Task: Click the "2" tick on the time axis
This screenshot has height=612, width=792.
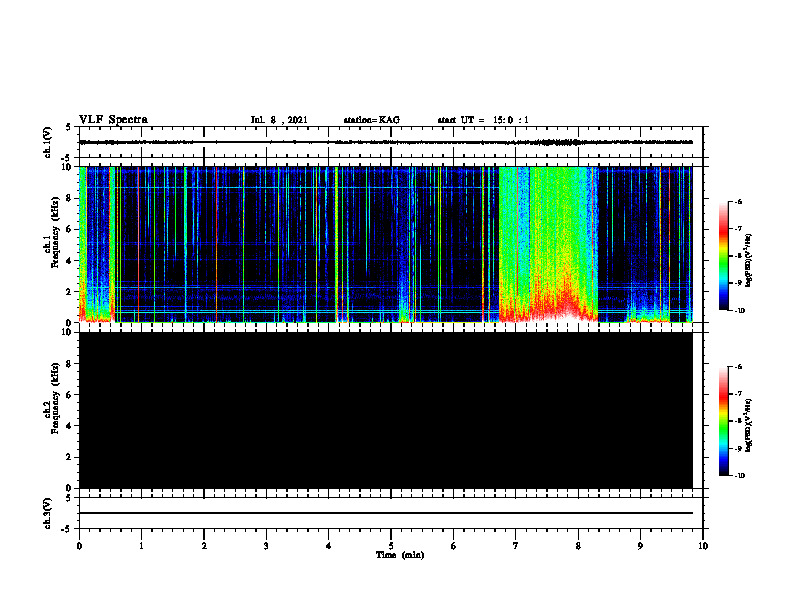Action: (x=204, y=546)
